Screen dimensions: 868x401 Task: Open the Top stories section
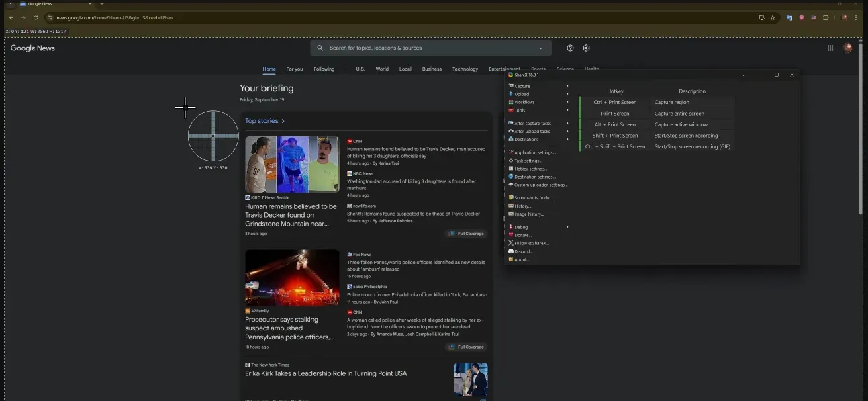click(x=262, y=120)
